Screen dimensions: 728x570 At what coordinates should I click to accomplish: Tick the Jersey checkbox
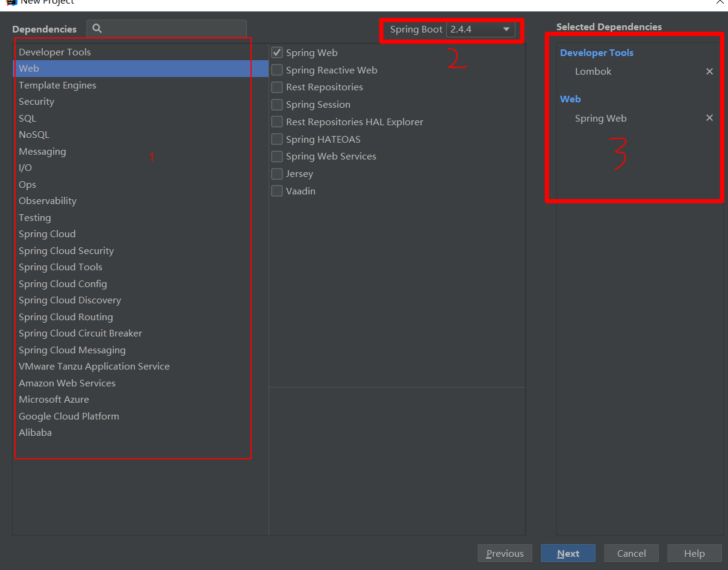277,173
